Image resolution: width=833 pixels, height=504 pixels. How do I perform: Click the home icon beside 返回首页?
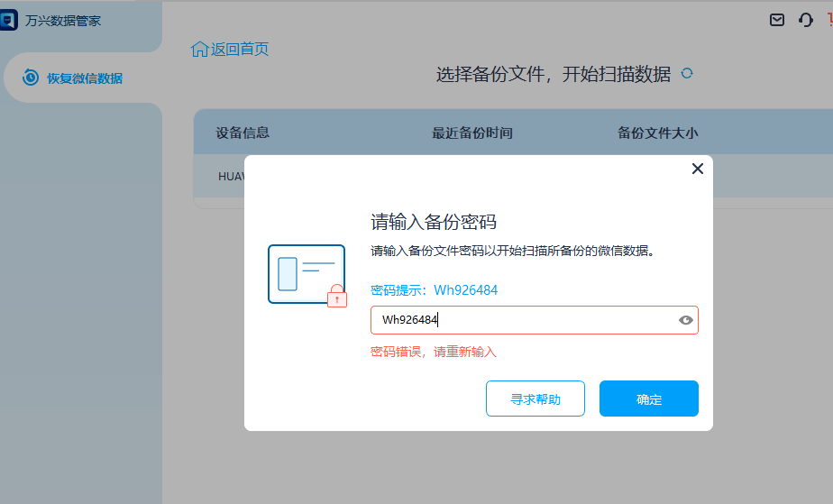coord(200,49)
